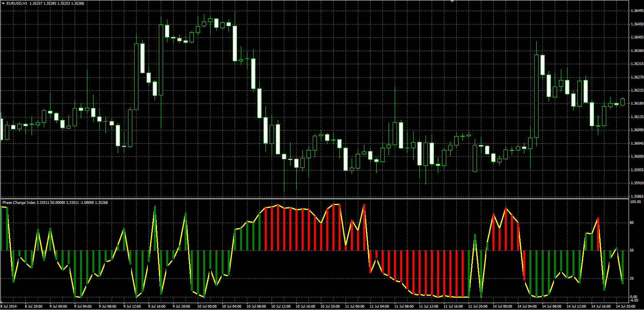Click the 9 Jul 12:00 time label
This screenshot has height=310, width=644.
(132, 307)
